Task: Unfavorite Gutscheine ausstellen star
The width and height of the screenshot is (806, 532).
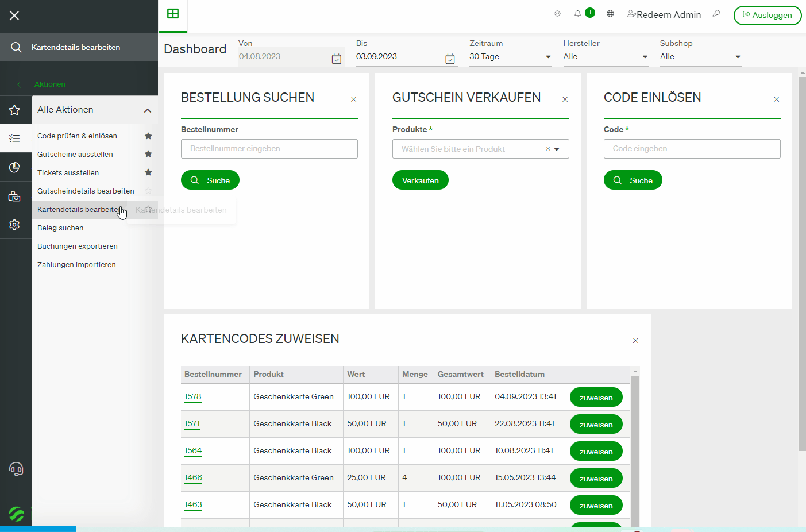Action: [x=148, y=154]
